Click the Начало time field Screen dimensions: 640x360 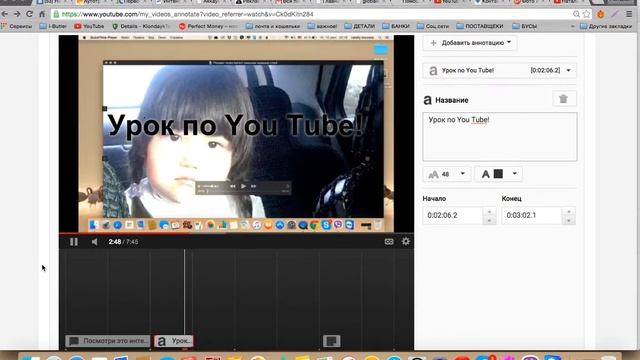453,216
